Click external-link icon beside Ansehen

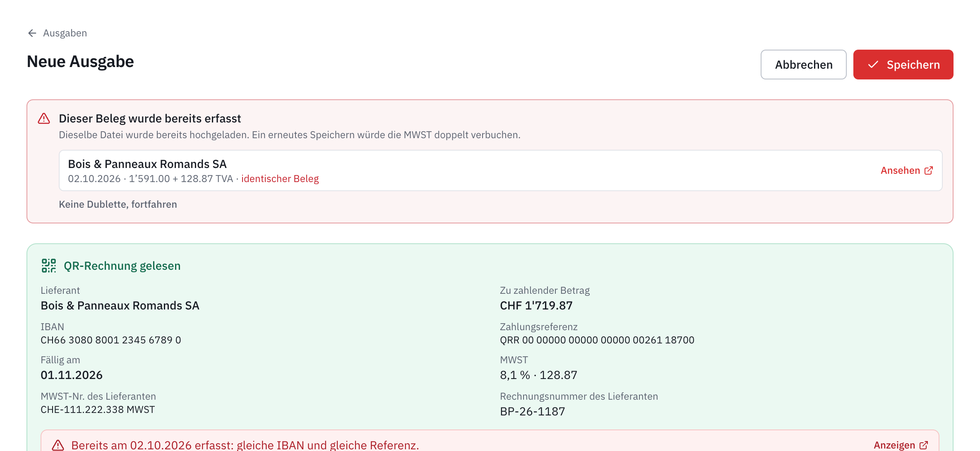coord(929,170)
